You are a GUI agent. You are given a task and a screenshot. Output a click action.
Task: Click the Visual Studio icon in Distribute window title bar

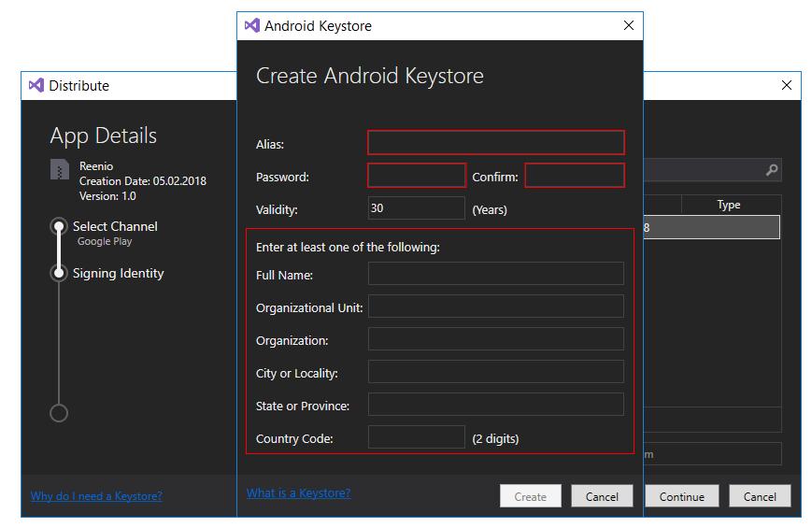click(36, 85)
